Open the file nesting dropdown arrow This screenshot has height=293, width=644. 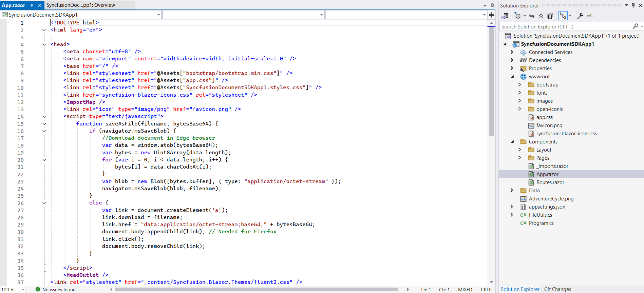pyautogui.click(x=570, y=16)
